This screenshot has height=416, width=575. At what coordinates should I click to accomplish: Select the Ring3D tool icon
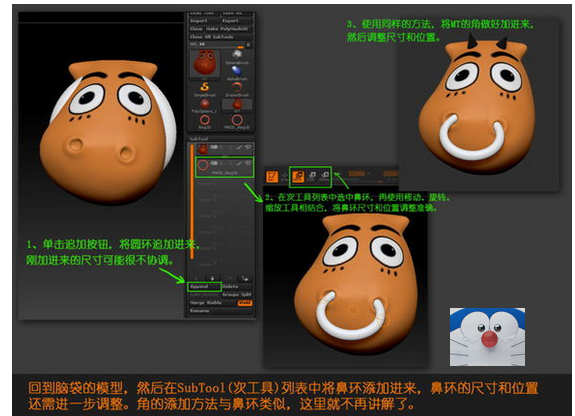(204, 122)
